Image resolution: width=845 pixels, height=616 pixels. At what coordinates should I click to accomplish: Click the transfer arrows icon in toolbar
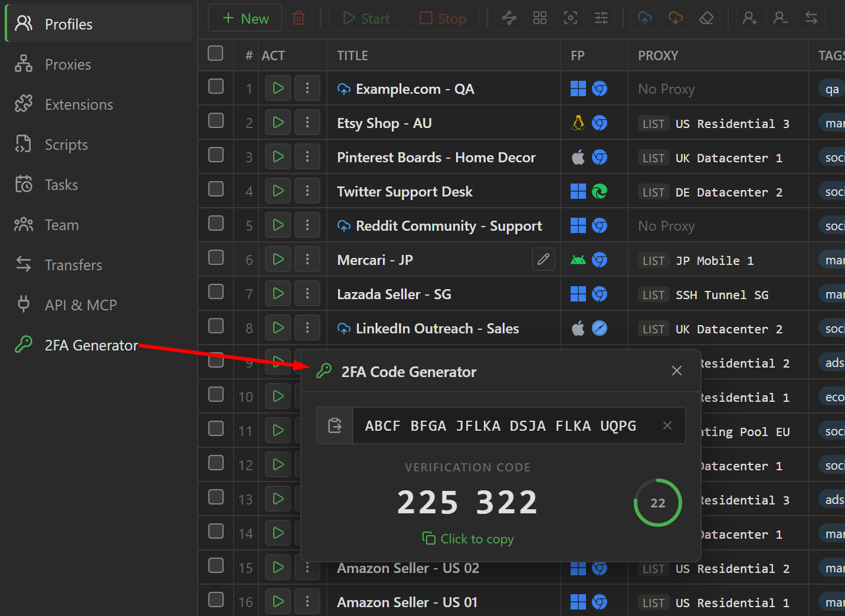coord(811,18)
